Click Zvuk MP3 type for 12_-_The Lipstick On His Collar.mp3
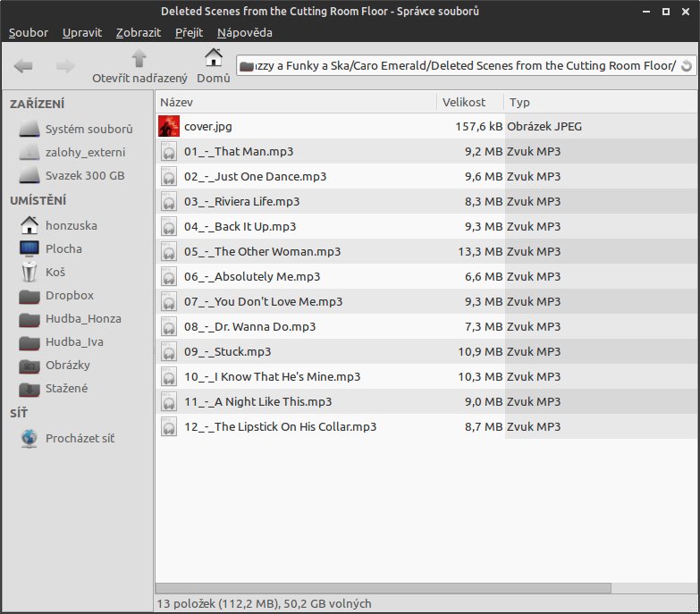The width and height of the screenshot is (700, 614). (534, 426)
